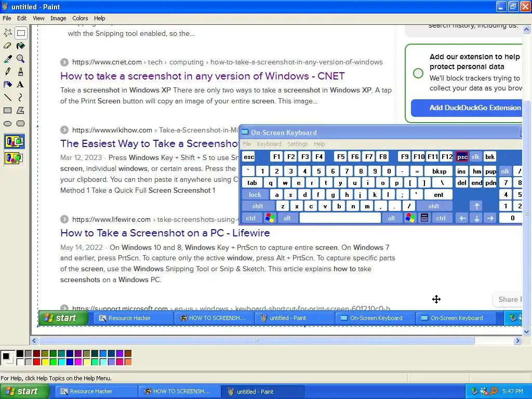The image size is (532, 399).
Task: Click the pasted Lifewire screenshot headline
Action: pos(165,233)
